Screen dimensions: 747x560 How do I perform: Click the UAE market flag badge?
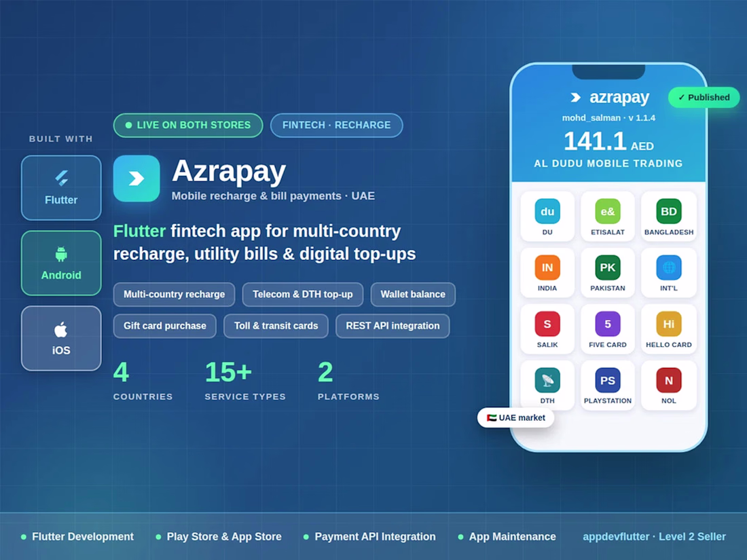pyautogui.click(x=515, y=417)
